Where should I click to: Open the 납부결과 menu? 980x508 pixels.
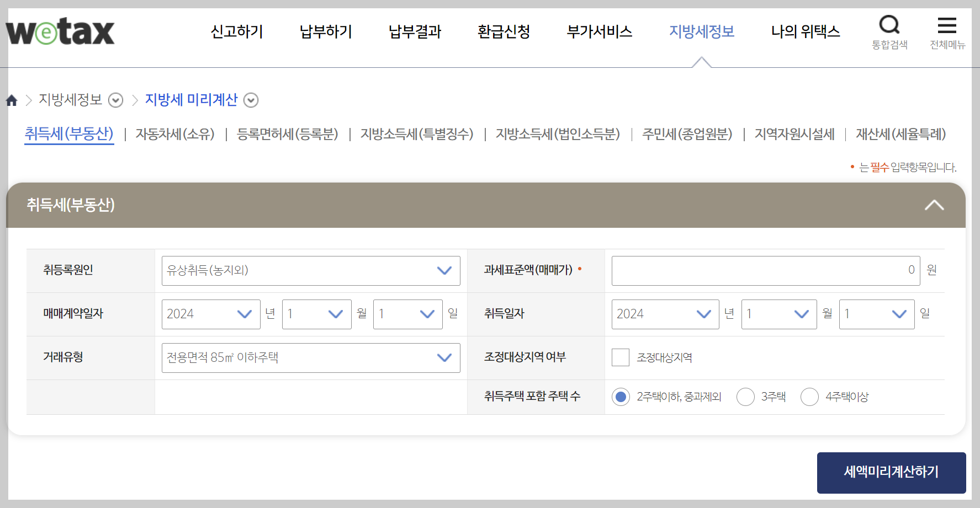point(415,31)
